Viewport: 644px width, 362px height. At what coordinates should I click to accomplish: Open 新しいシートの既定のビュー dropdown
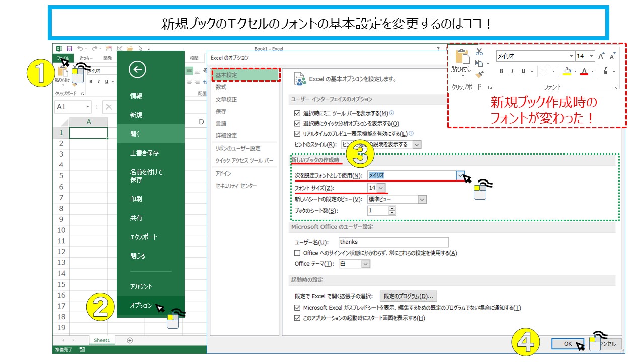pos(422,199)
